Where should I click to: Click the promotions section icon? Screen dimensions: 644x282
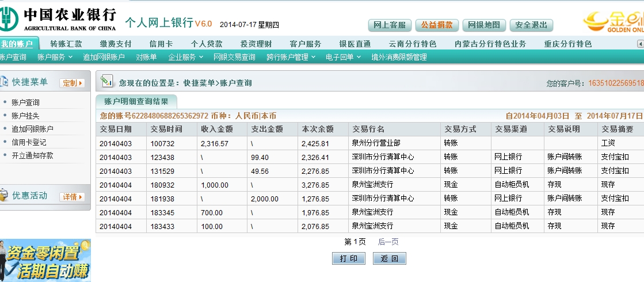coord(4,196)
